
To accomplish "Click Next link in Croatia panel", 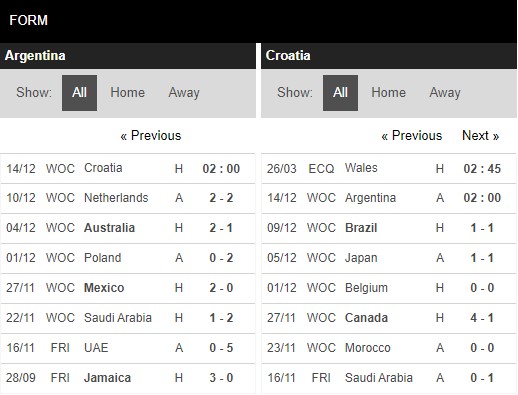I will pos(480,136).
